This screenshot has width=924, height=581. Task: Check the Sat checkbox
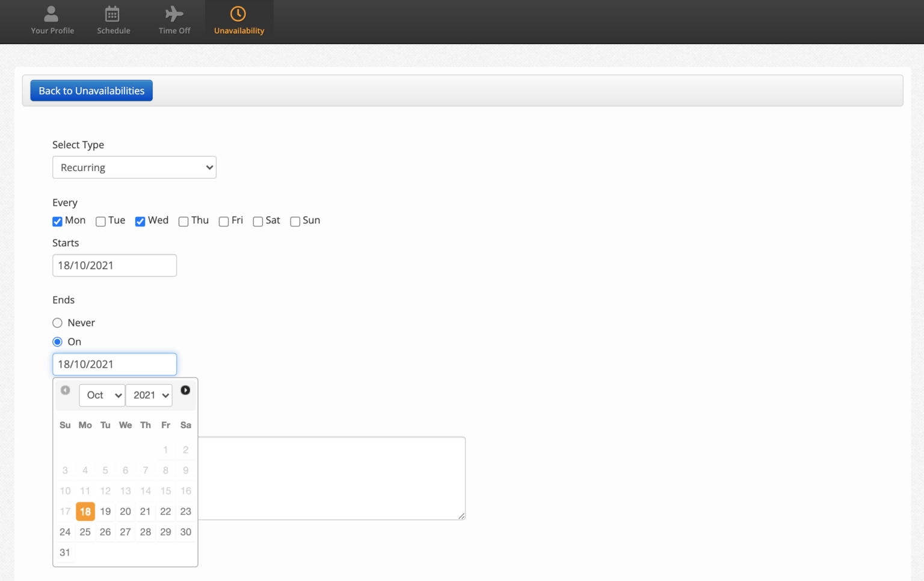click(x=258, y=222)
